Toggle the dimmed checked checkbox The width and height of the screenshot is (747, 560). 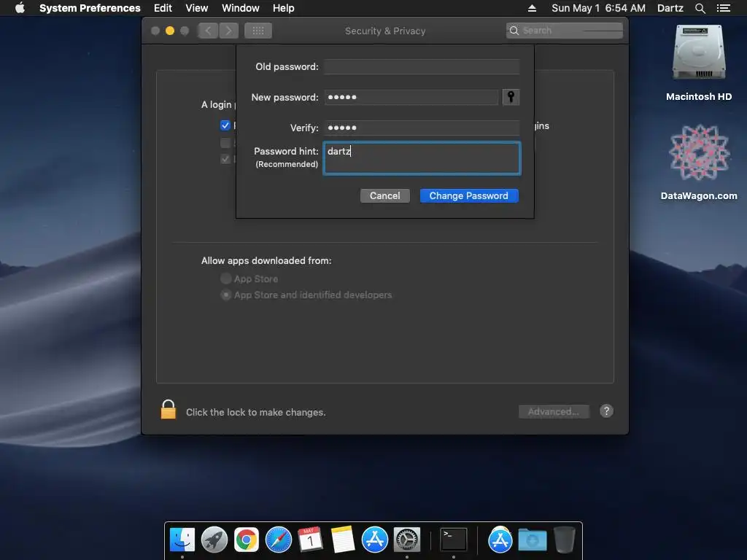(x=225, y=158)
